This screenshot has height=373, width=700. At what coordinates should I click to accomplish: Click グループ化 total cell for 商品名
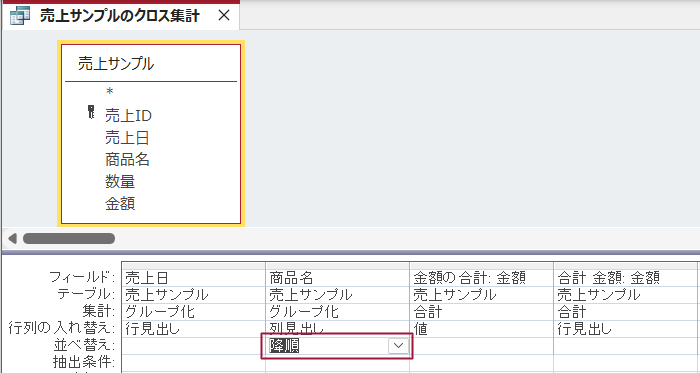338,312
